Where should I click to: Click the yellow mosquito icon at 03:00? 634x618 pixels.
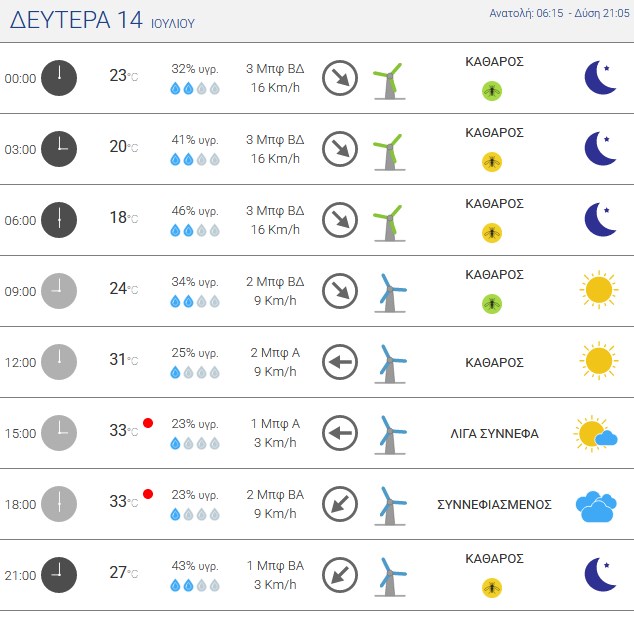click(x=492, y=162)
